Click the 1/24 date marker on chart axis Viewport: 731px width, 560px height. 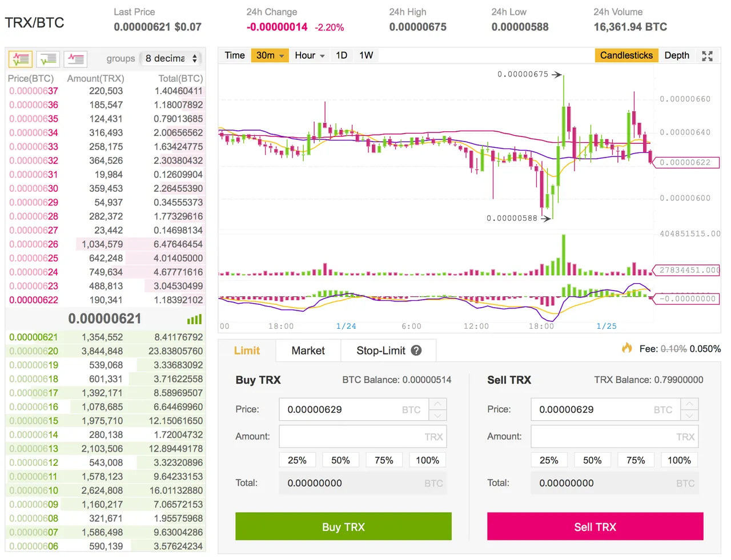pos(346,326)
